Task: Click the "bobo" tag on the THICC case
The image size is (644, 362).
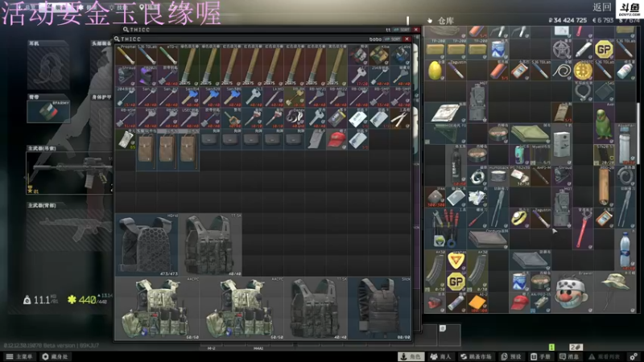Action: click(375, 39)
